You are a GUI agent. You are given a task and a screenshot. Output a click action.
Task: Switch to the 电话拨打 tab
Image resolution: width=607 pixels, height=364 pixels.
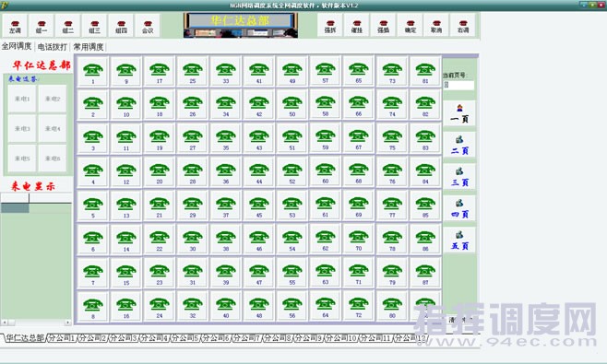tap(53, 47)
